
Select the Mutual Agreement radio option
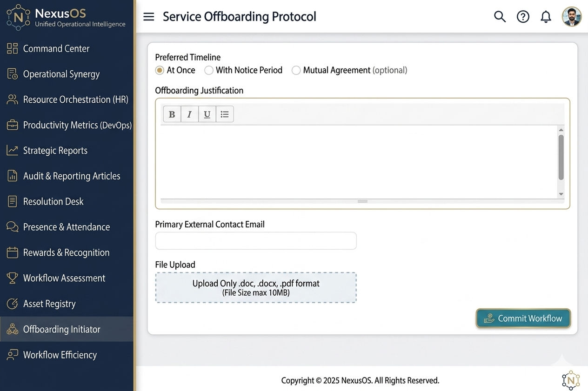coord(296,70)
